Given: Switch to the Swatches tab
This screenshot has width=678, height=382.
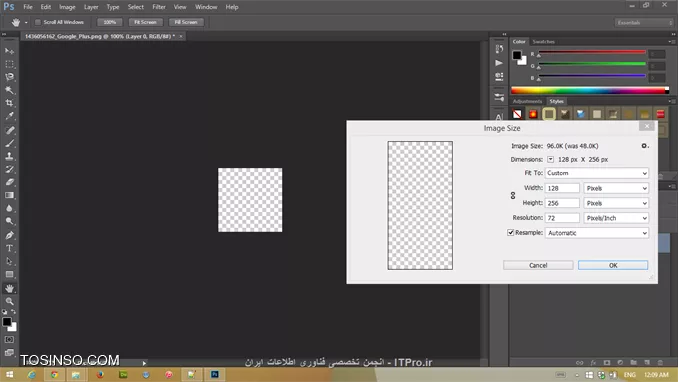Looking at the screenshot, I should (x=544, y=42).
